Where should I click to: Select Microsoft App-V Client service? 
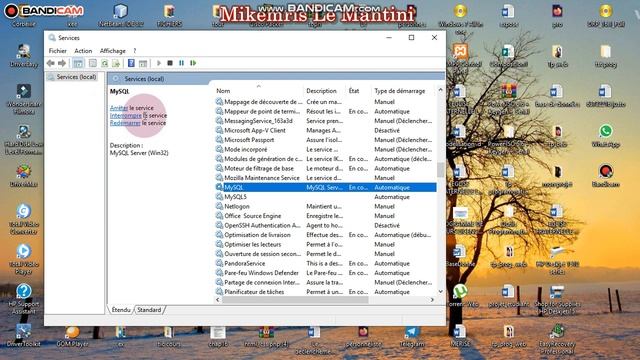(325, 130)
